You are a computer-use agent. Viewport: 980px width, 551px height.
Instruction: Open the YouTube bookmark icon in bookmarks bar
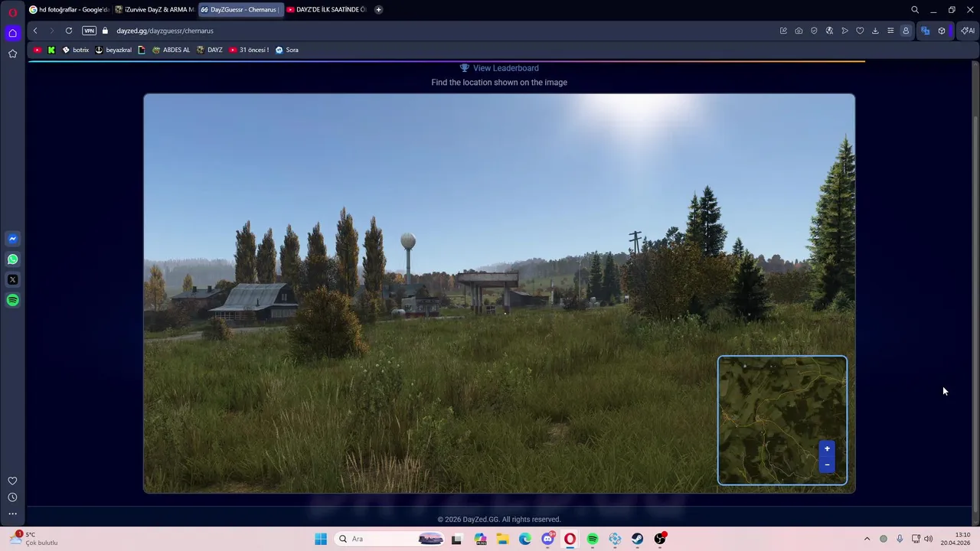[x=38, y=50]
